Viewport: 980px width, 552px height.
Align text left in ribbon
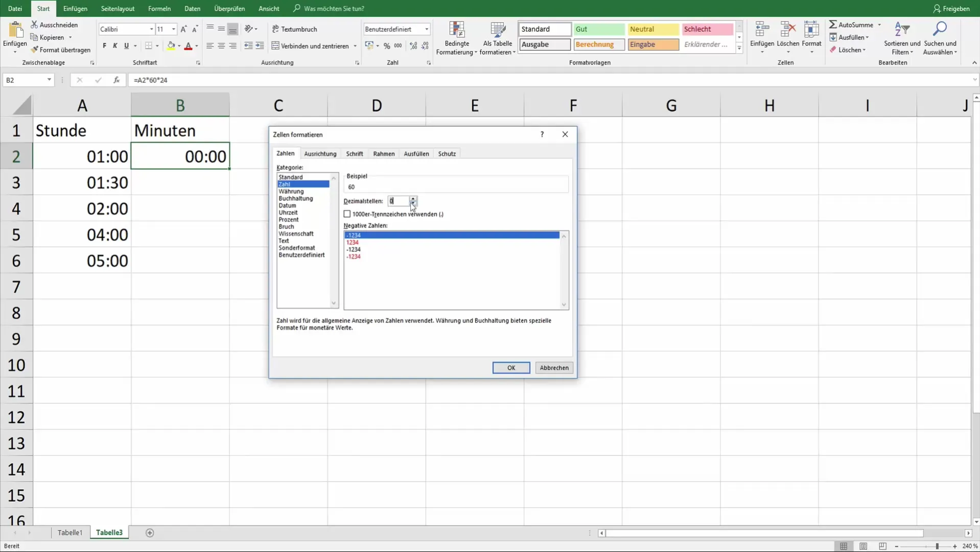pos(210,46)
